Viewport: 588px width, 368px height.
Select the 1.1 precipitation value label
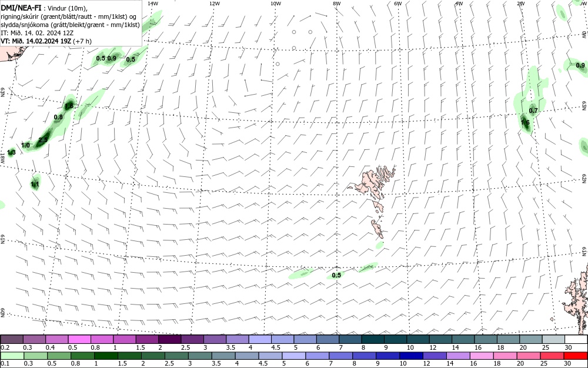(35, 185)
